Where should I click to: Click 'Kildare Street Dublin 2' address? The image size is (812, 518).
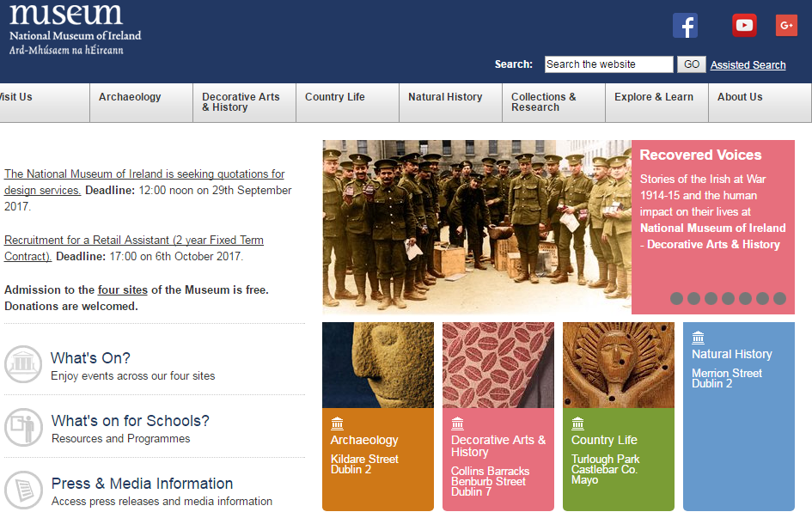364,464
